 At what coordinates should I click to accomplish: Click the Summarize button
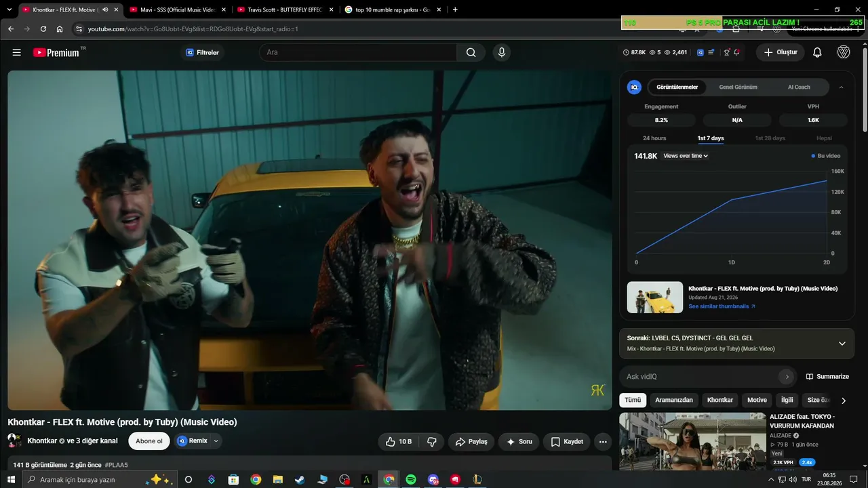(827, 376)
